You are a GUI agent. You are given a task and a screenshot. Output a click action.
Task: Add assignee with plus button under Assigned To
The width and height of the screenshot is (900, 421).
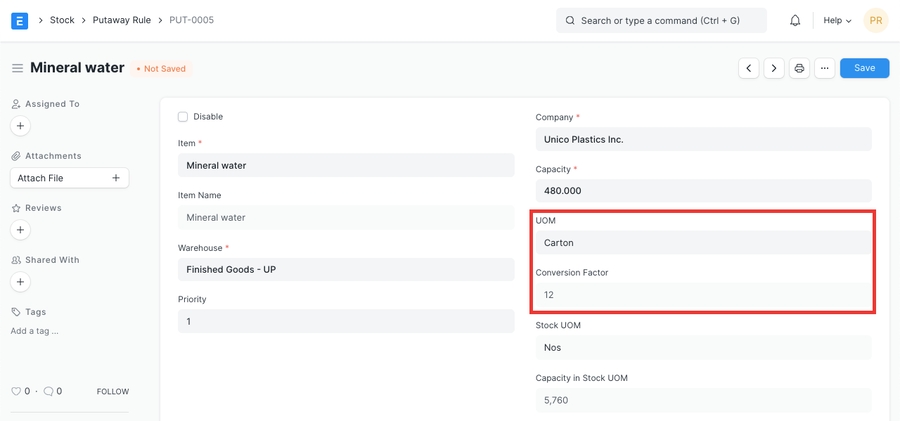[x=20, y=126]
